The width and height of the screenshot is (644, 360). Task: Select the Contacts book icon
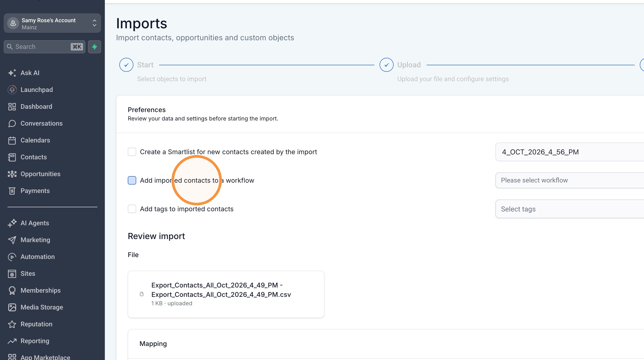(12, 157)
